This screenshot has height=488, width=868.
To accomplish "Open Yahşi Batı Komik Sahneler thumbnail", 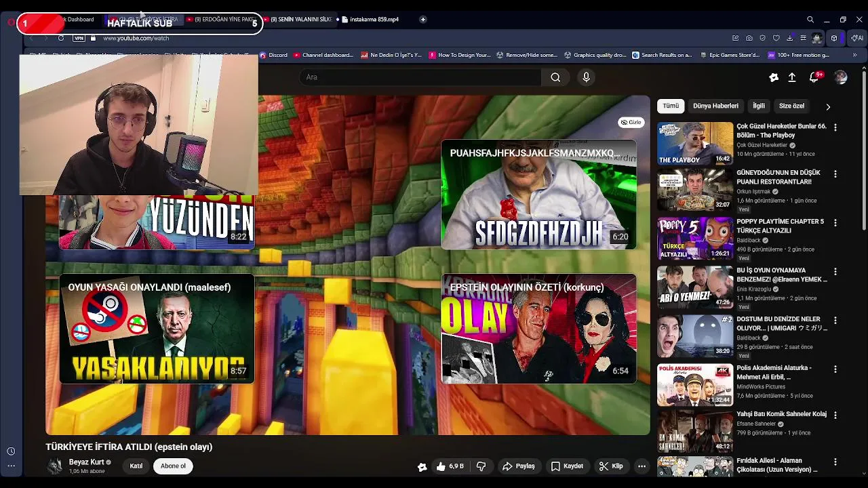I will tap(695, 430).
